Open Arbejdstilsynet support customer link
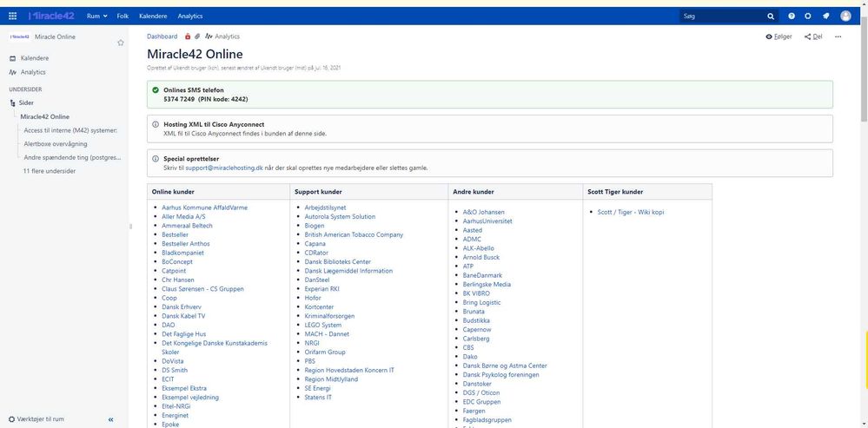 [325, 207]
